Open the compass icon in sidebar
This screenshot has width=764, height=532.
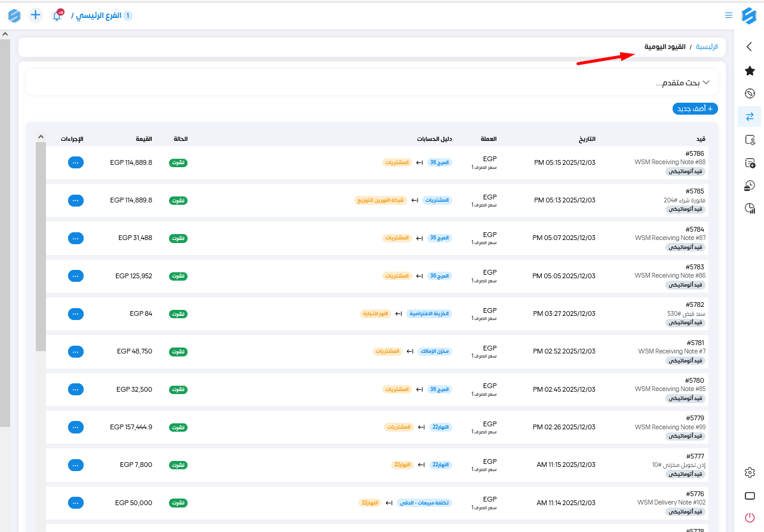[x=750, y=94]
